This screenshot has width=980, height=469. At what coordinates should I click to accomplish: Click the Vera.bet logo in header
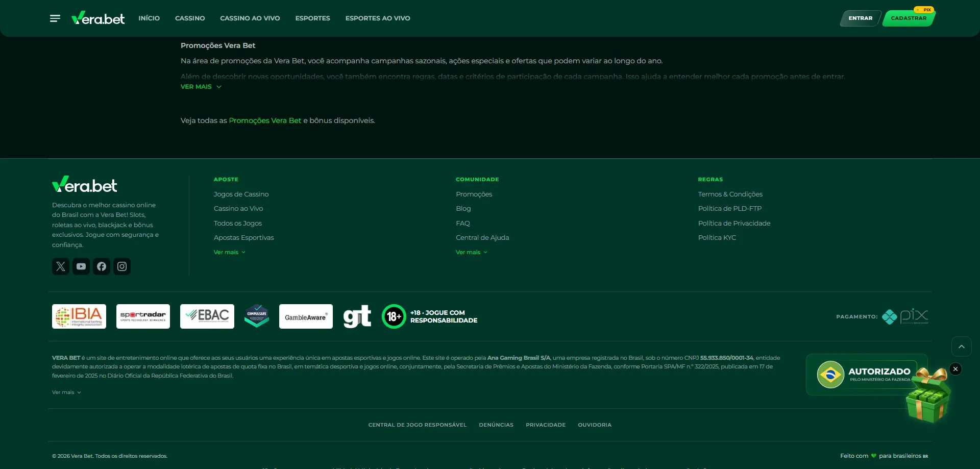98,18
